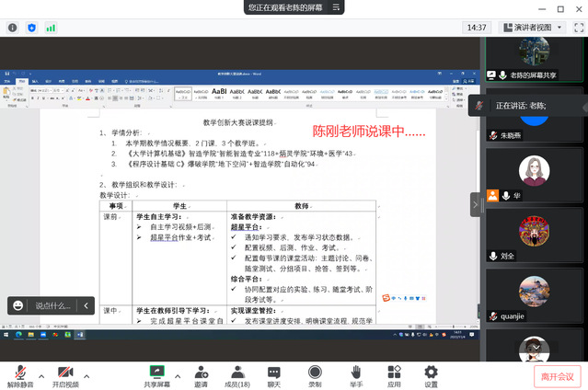This screenshot has width=588, height=390.
Task: Click the emoji icon in the chat bar
Action: 18,305
